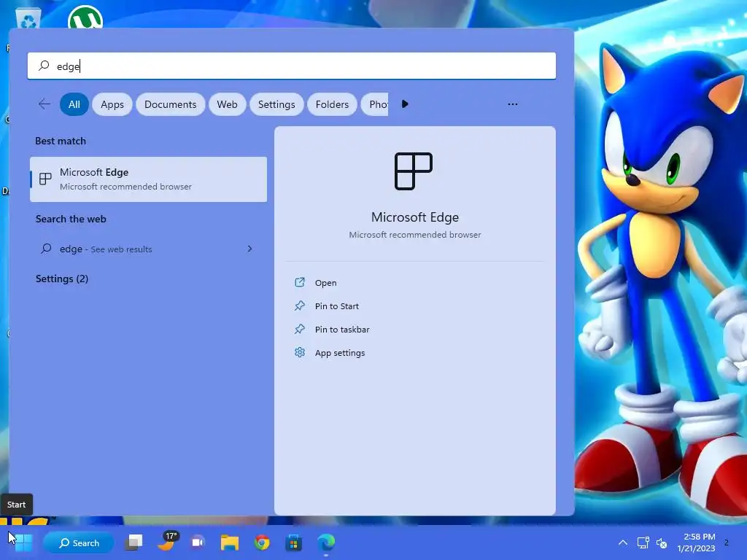Choose Pin to taskbar
The height and width of the screenshot is (560, 747).
(342, 330)
